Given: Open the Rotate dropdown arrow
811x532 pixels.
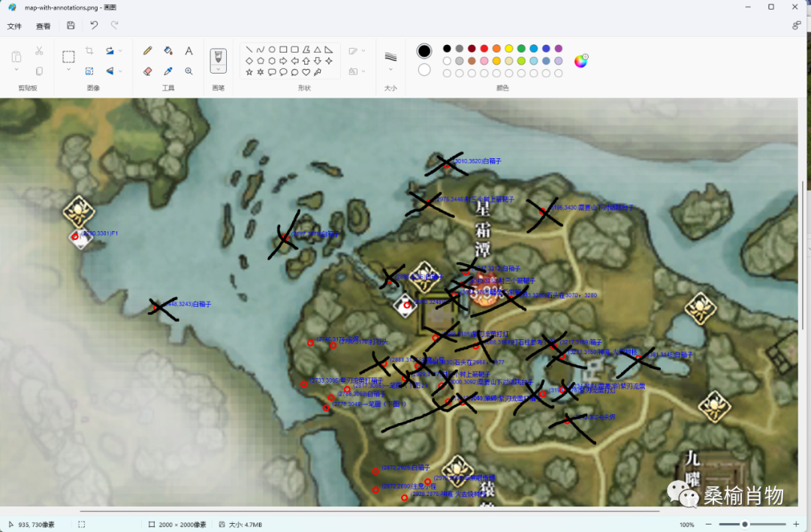Looking at the screenshot, I should coord(120,51).
